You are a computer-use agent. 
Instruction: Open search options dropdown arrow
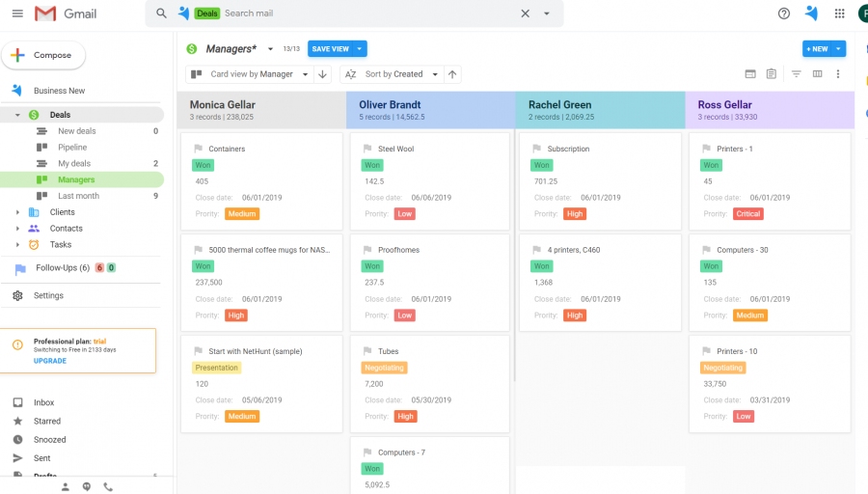547,14
